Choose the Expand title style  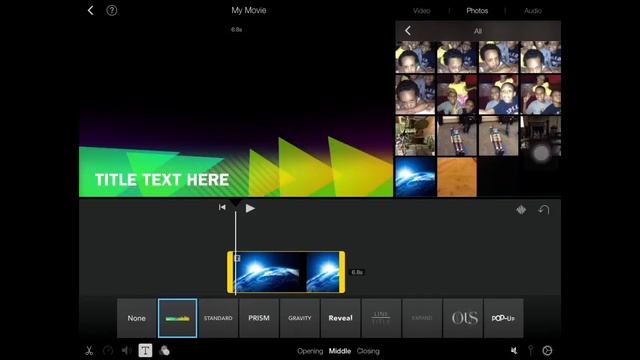pyautogui.click(x=422, y=318)
